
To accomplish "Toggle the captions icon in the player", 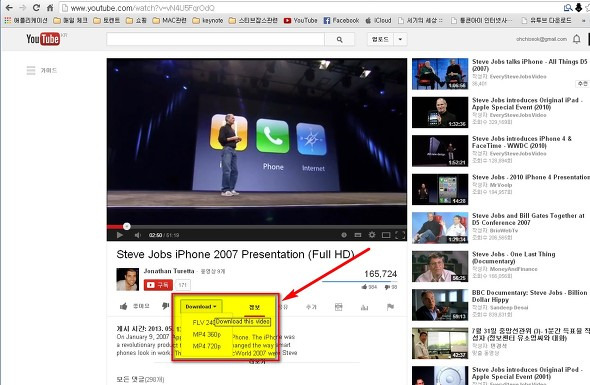I will click(358, 235).
